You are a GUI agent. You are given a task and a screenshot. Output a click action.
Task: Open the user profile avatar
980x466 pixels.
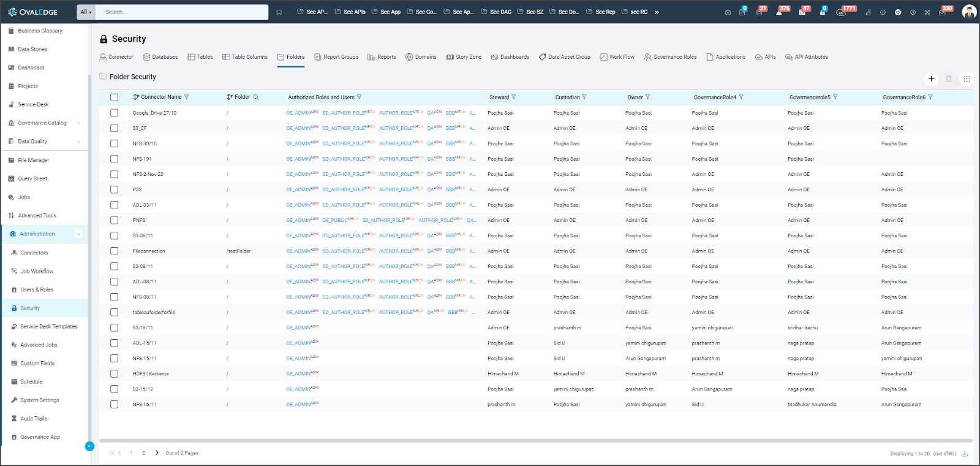(969, 12)
